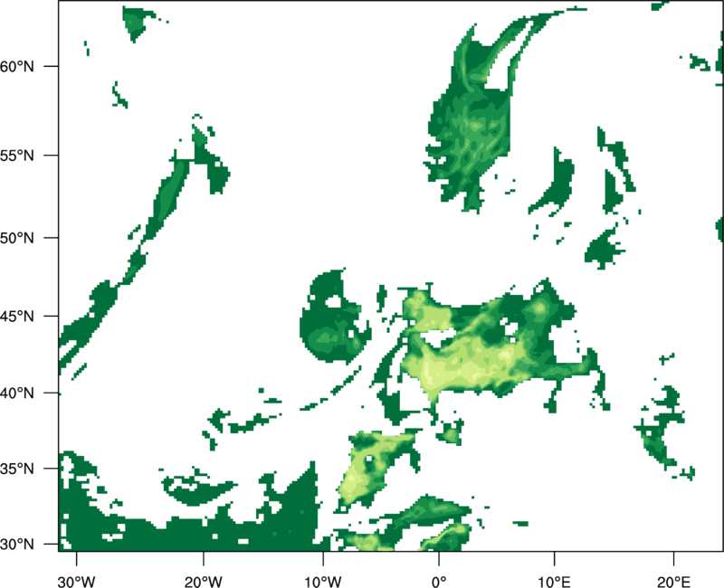Click the 50°N latitude label
Image resolution: width=724 pixels, height=588 pixels.
click(17, 238)
